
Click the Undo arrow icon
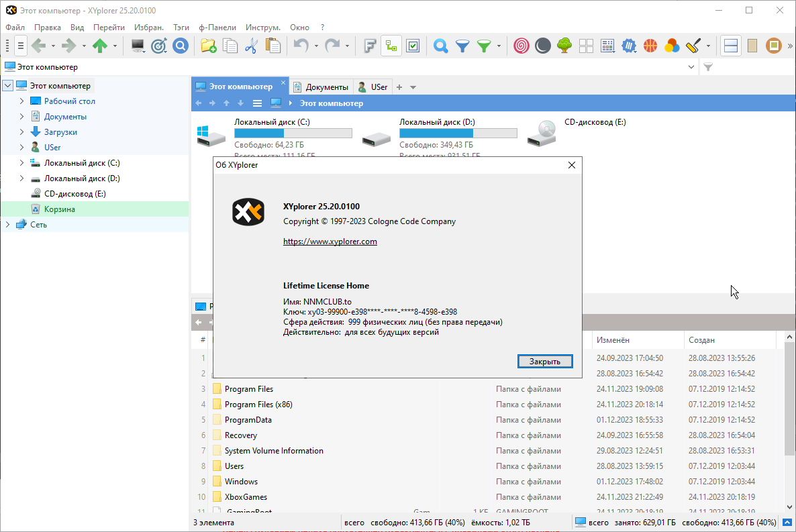click(301, 46)
